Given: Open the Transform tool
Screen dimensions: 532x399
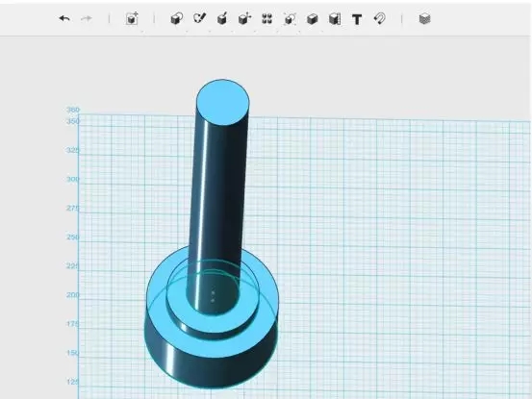Looking at the screenshot, I should coord(133,18).
